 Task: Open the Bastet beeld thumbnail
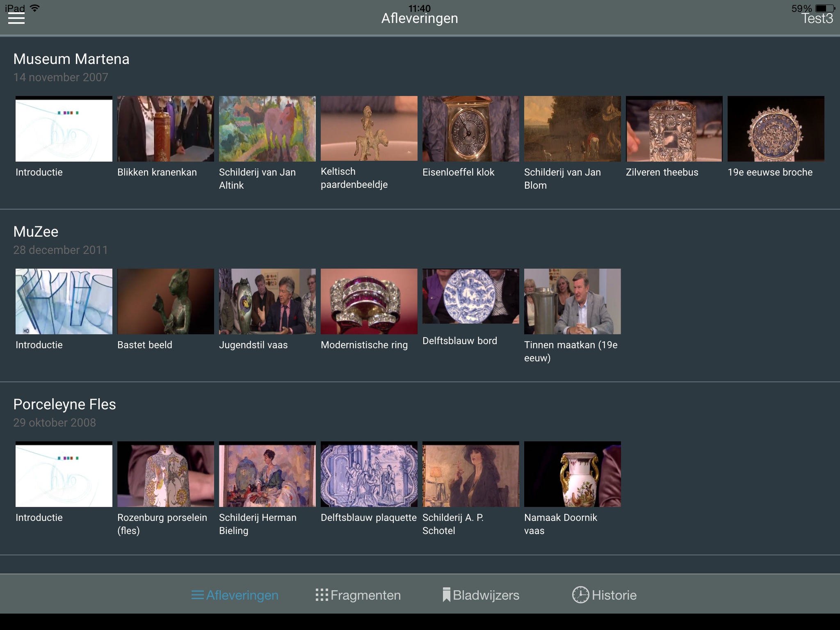(166, 301)
